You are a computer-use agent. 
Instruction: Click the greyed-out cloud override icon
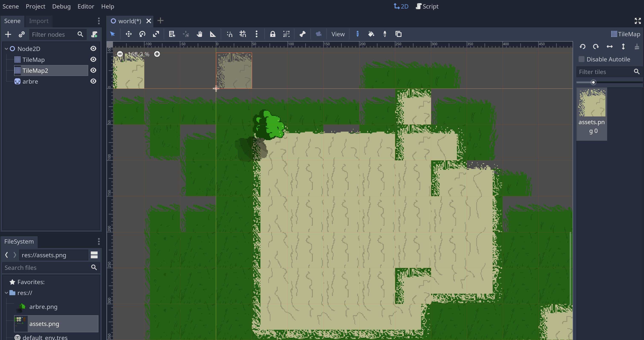[x=319, y=34]
